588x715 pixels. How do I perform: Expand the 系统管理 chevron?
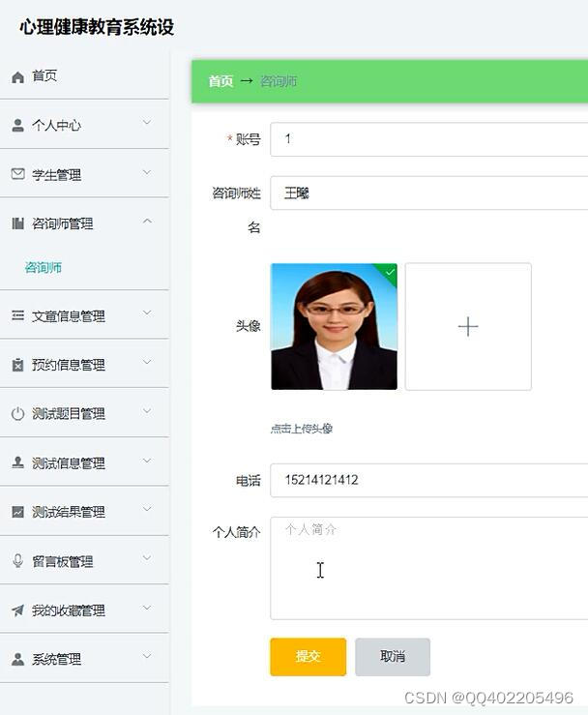[x=147, y=656]
